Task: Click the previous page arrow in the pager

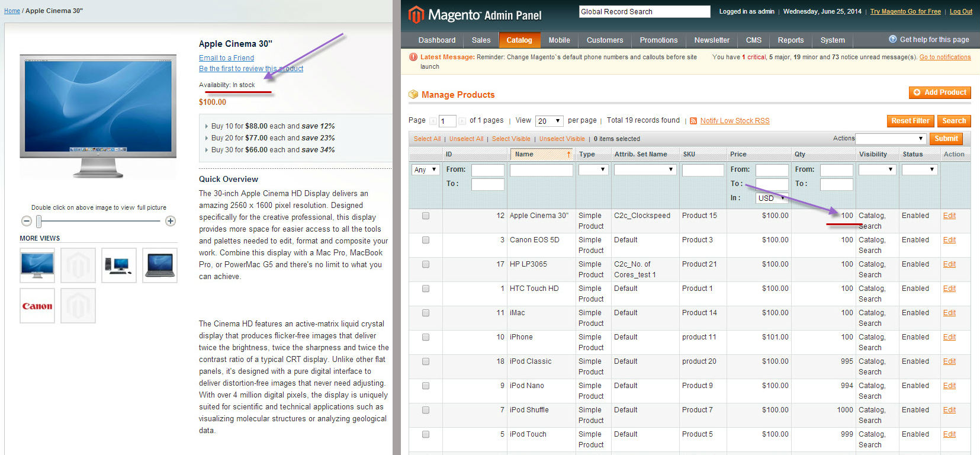Action: point(433,121)
